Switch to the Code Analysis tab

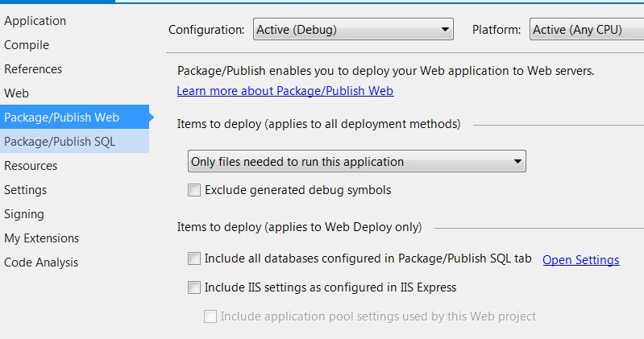[41, 263]
